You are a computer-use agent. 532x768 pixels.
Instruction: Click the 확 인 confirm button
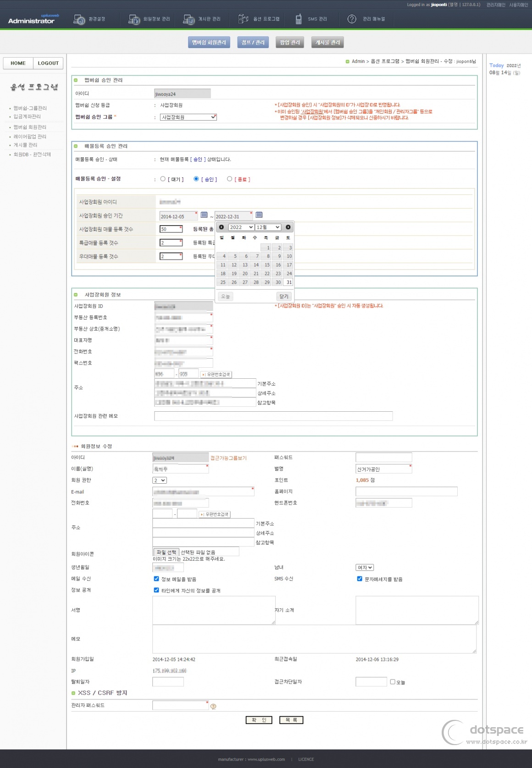tap(259, 720)
